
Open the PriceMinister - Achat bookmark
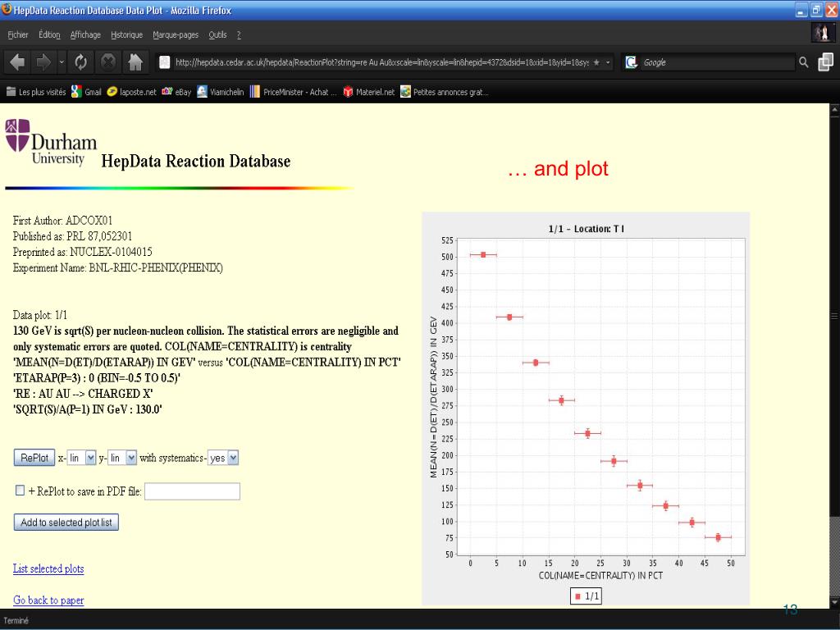click(293, 92)
